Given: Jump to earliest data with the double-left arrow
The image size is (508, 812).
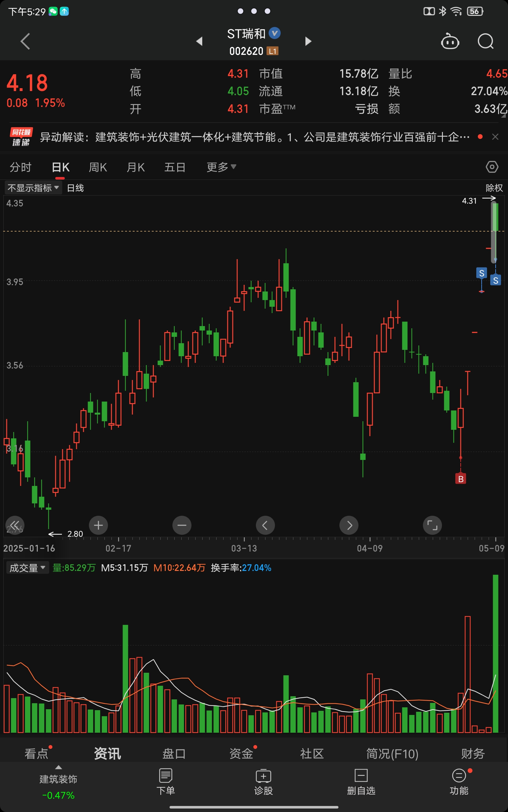Looking at the screenshot, I should click(x=15, y=525).
